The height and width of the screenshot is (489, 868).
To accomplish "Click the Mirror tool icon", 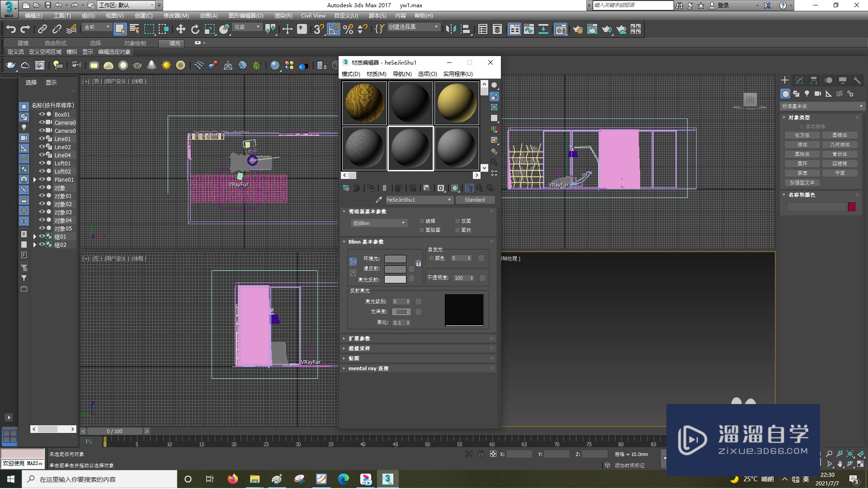I will click(451, 29).
